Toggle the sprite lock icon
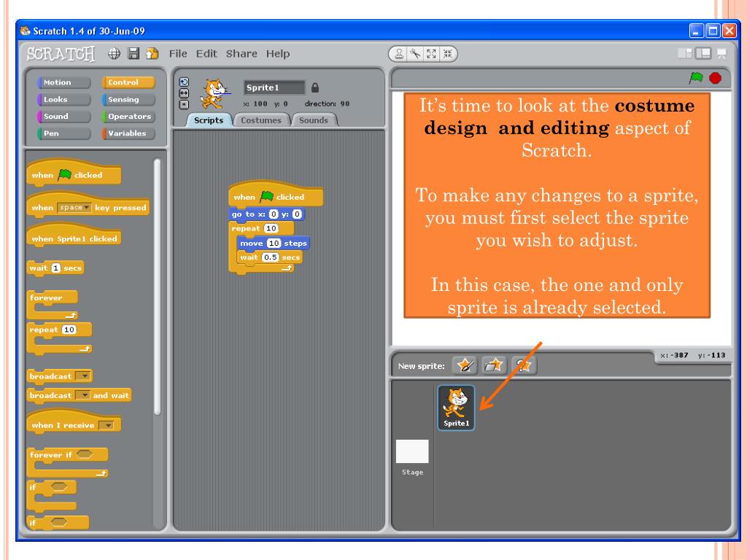Image resolution: width=747 pixels, height=560 pixels. pyautogui.click(x=315, y=87)
